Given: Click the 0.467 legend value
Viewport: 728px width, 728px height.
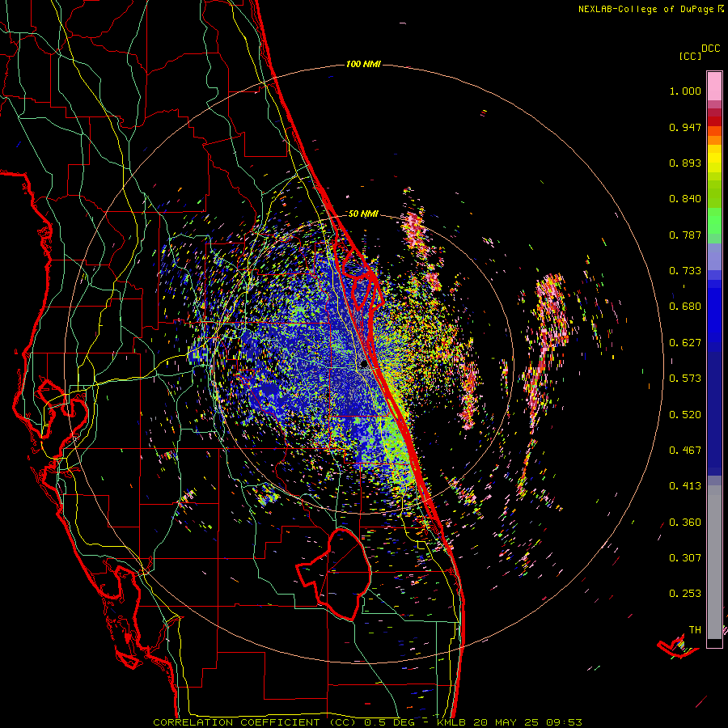Looking at the screenshot, I should [685, 451].
